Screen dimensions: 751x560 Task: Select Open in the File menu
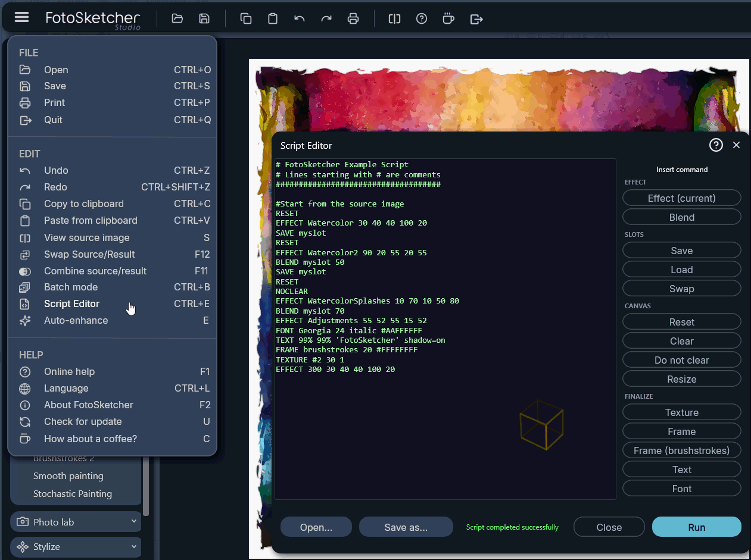coord(112,70)
